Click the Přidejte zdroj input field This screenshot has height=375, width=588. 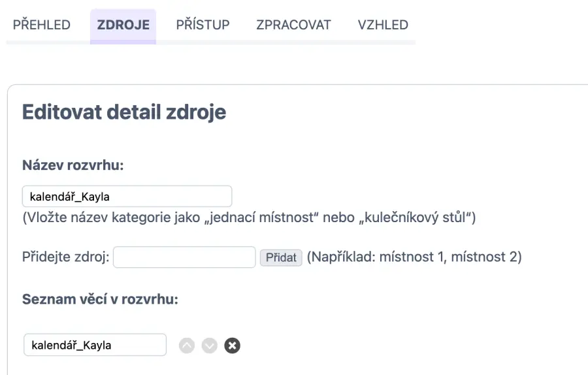coord(184,257)
